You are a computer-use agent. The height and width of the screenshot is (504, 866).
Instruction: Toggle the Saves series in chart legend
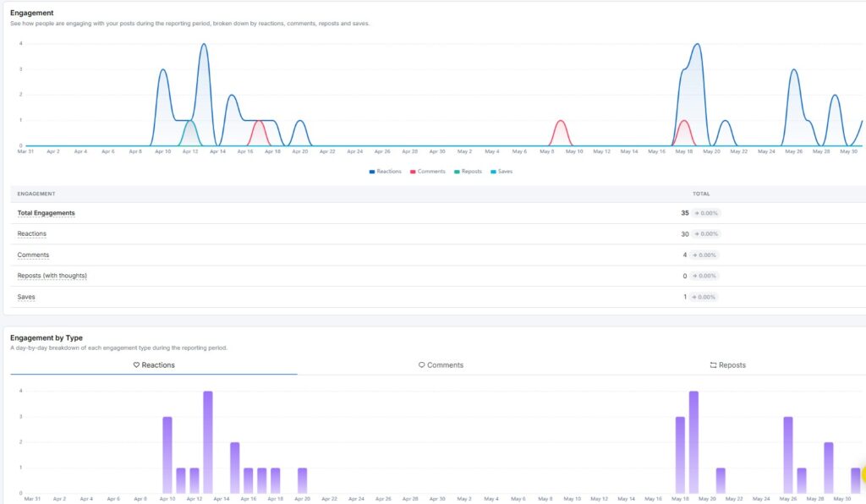point(502,172)
